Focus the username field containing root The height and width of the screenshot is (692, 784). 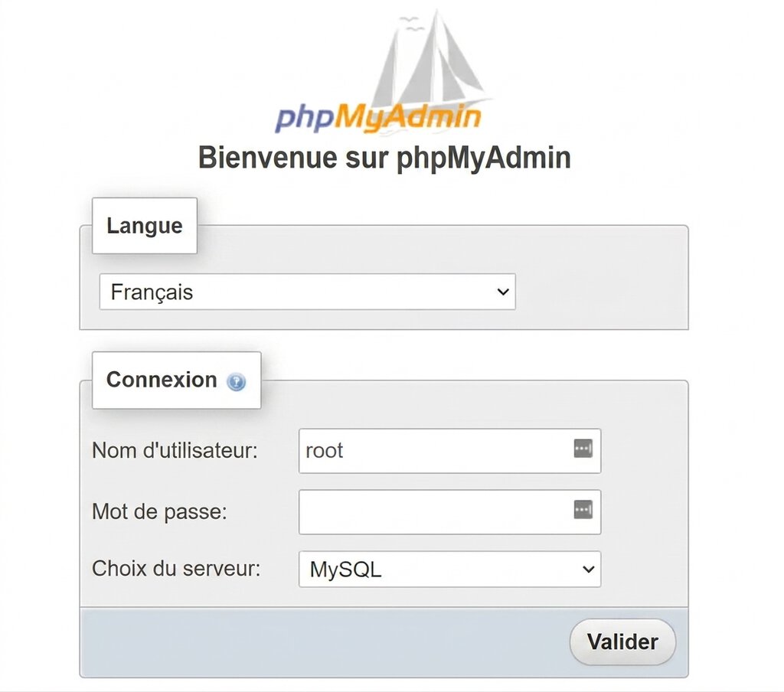point(433,451)
